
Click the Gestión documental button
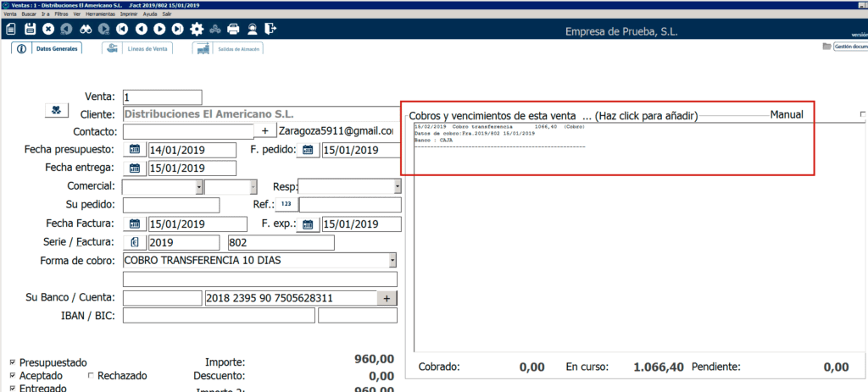pyautogui.click(x=845, y=47)
